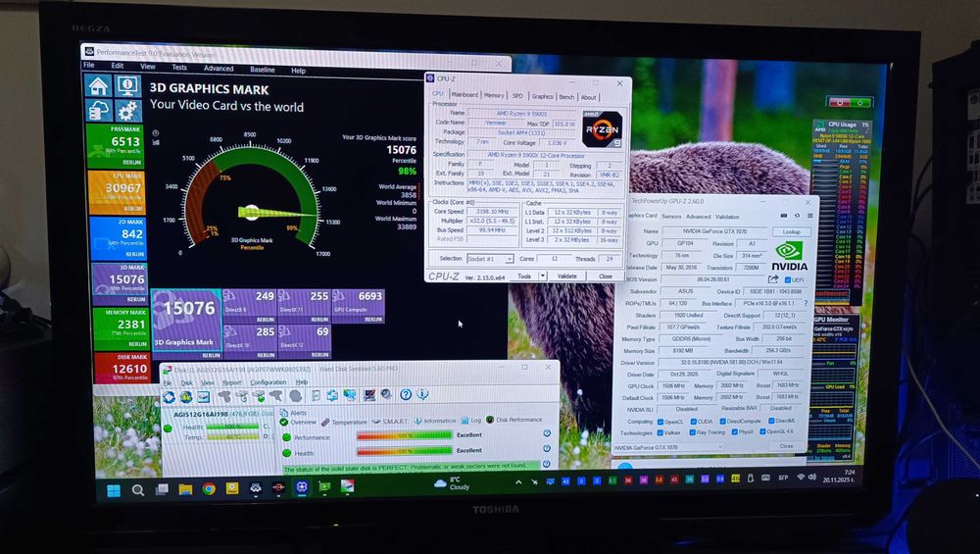Open Google Chrome from the taskbar
The image size is (980, 554).
(209, 488)
